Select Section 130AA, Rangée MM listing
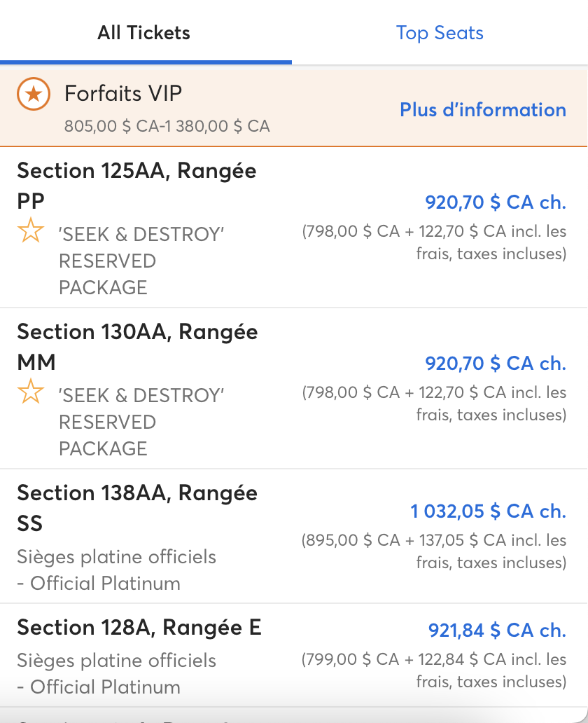The height and width of the screenshot is (723, 588). pyautogui.click(x=293, y=388)
